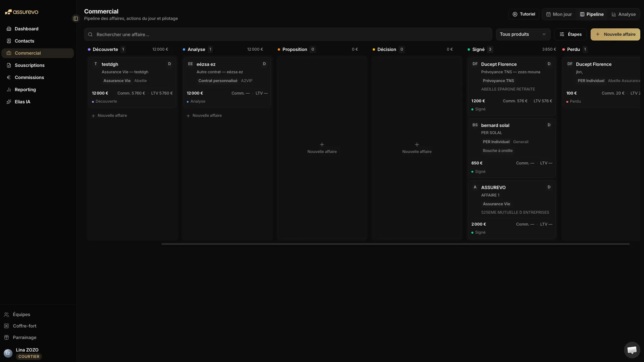Image resolution: width=644 pixels, height=362 pixels.
Task: Click the LZ user avatar
Action: point(8,353)
